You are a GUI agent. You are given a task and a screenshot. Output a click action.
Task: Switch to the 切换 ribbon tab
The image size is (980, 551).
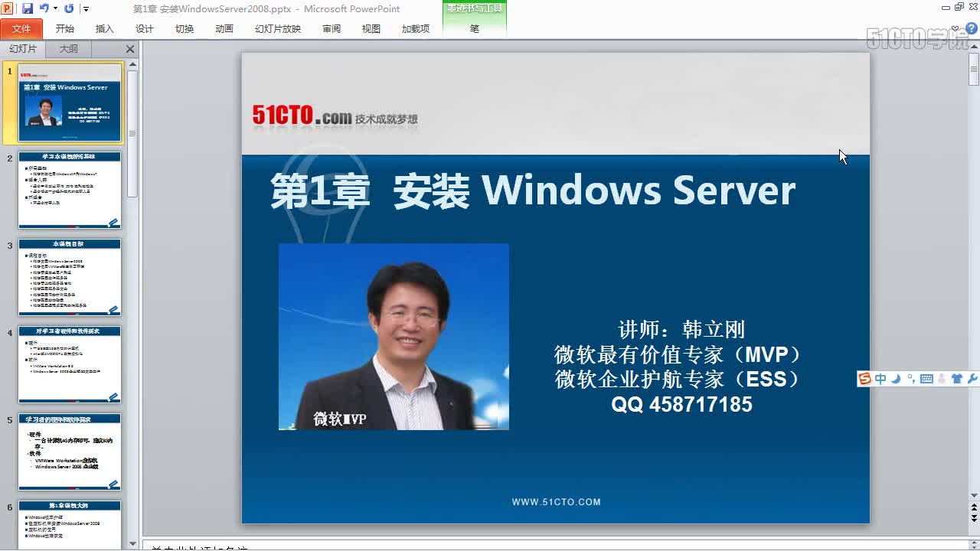tap(185, 29)
